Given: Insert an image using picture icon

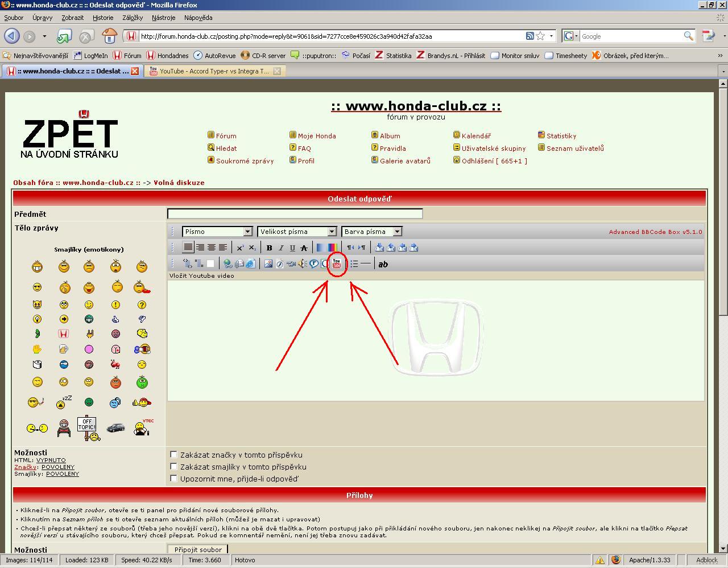Looking at the screenshot, I should tap(268, 264).
